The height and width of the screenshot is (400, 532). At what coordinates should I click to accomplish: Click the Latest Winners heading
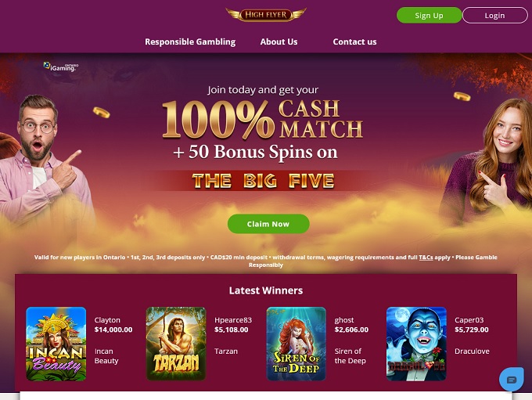266,290
